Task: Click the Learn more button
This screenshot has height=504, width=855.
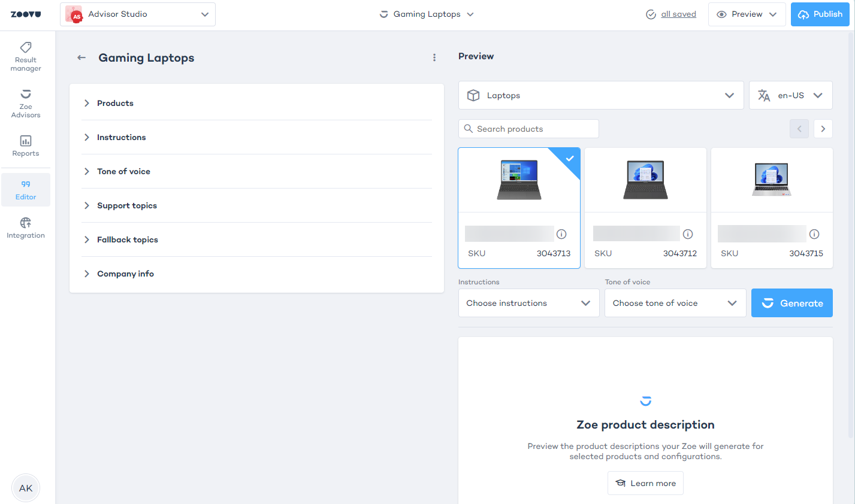Action: (645, 483)
